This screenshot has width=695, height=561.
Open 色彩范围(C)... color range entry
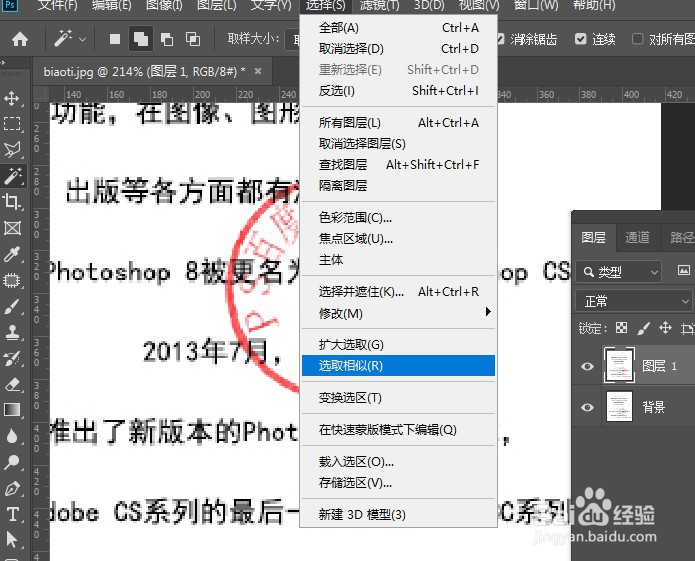point(398,218)
